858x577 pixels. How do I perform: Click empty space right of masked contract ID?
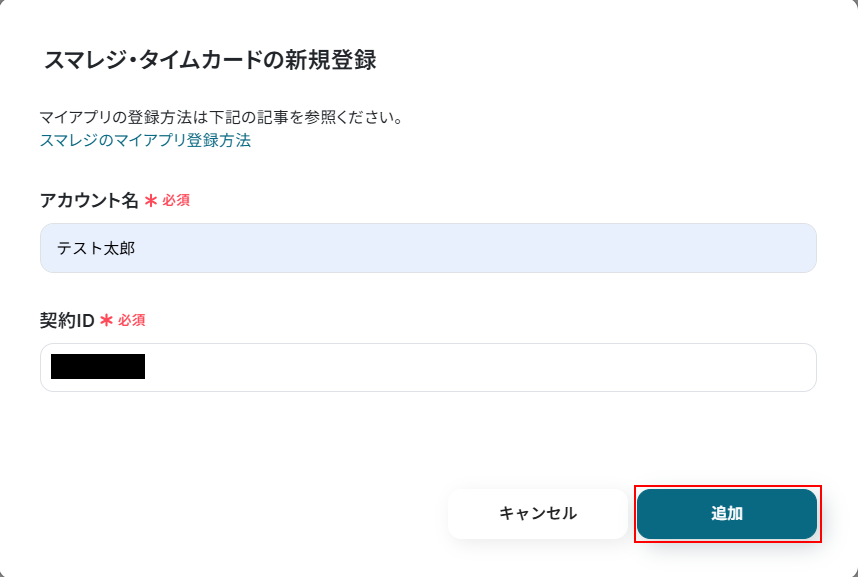[480, 368]
